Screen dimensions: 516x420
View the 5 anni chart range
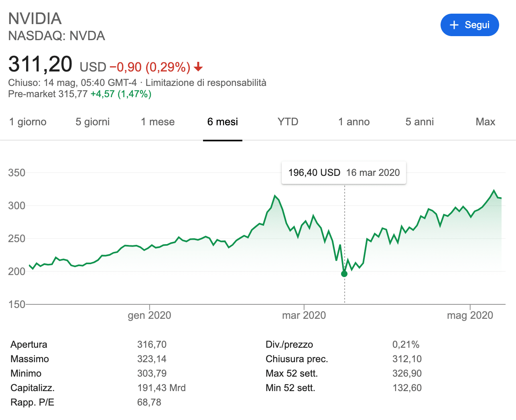[420, 122]
